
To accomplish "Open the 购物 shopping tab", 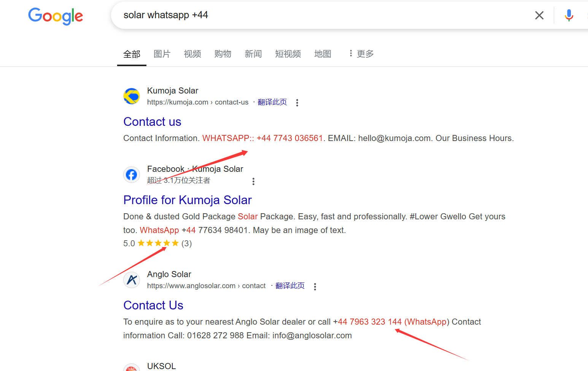I will 222,54.
